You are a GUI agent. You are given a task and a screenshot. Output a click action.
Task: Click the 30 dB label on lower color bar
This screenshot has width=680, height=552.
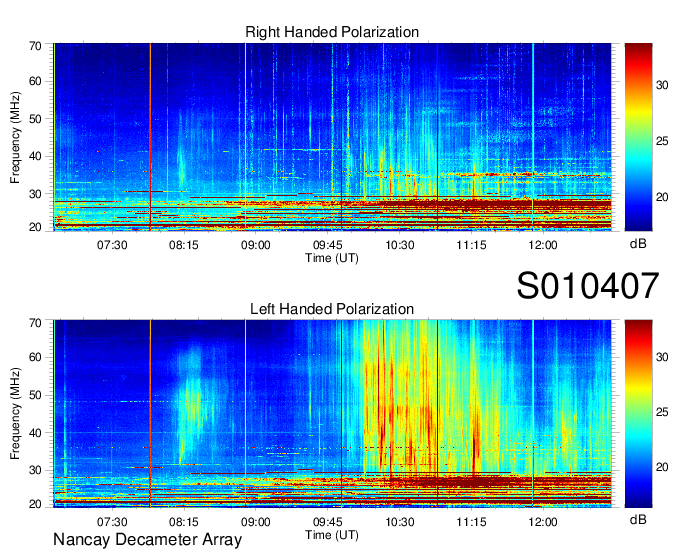point(662,357)
